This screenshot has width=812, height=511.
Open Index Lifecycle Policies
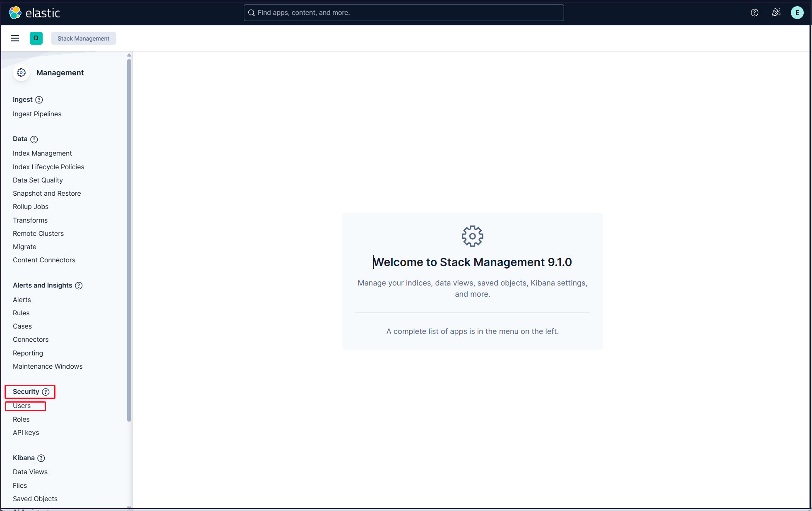[x=48, y=167]
